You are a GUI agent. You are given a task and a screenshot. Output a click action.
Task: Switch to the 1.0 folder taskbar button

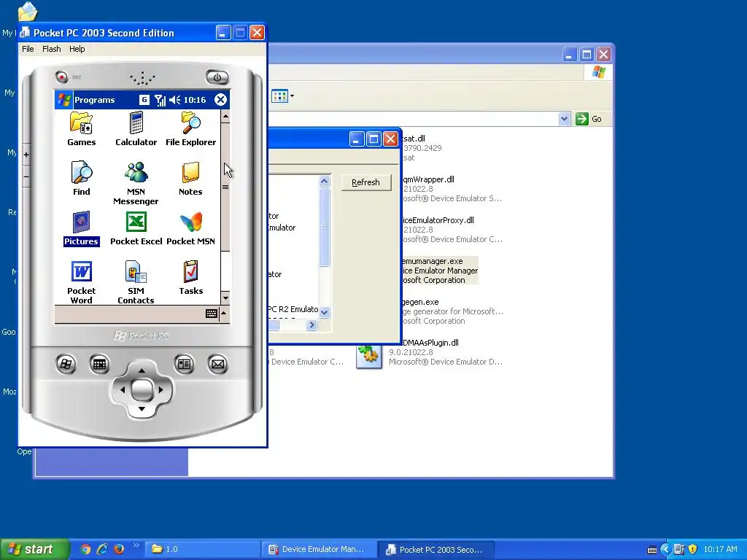click(x=202, y=549)
